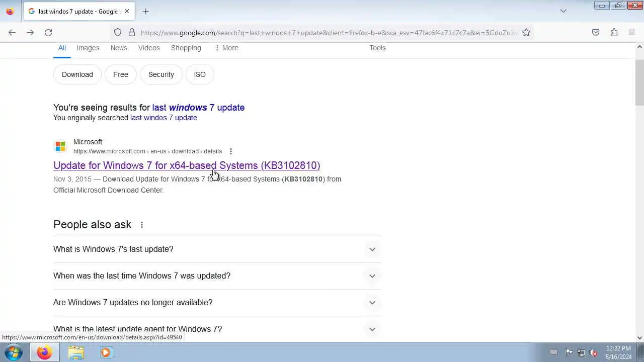Click the page scrollbar down arrow
This screenshot has height=362, width=644.
click(639, 338)
